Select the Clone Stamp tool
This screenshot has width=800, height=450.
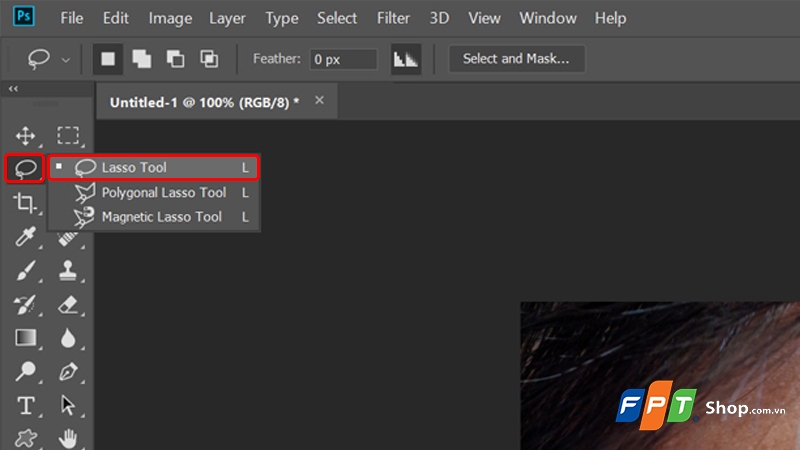(68, 270)
